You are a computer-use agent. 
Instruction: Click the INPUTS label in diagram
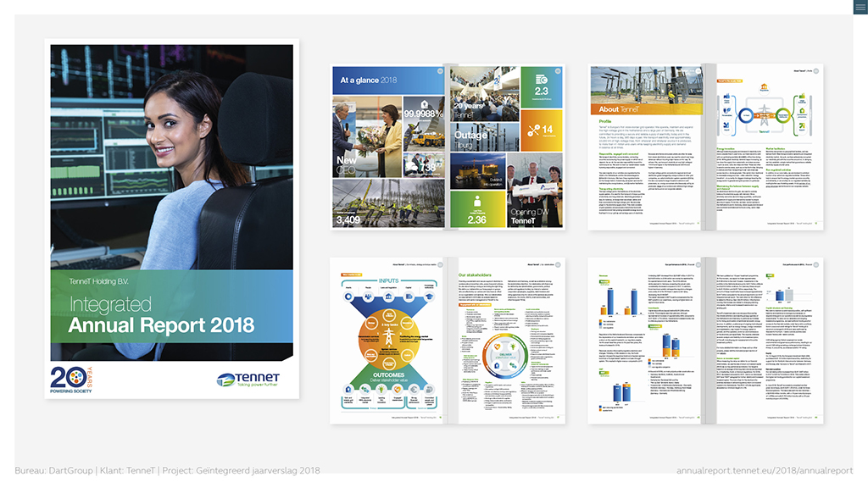[x=388, y=280]
